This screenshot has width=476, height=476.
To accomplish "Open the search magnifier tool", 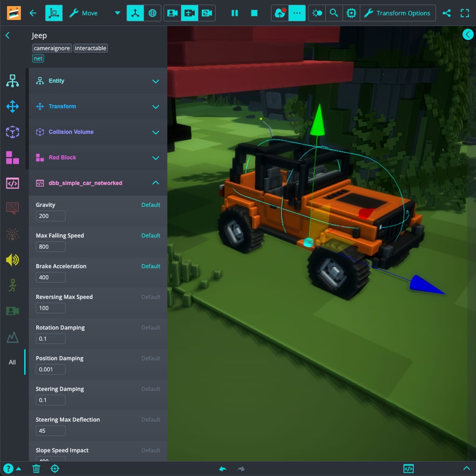I will tap(334, 13).
